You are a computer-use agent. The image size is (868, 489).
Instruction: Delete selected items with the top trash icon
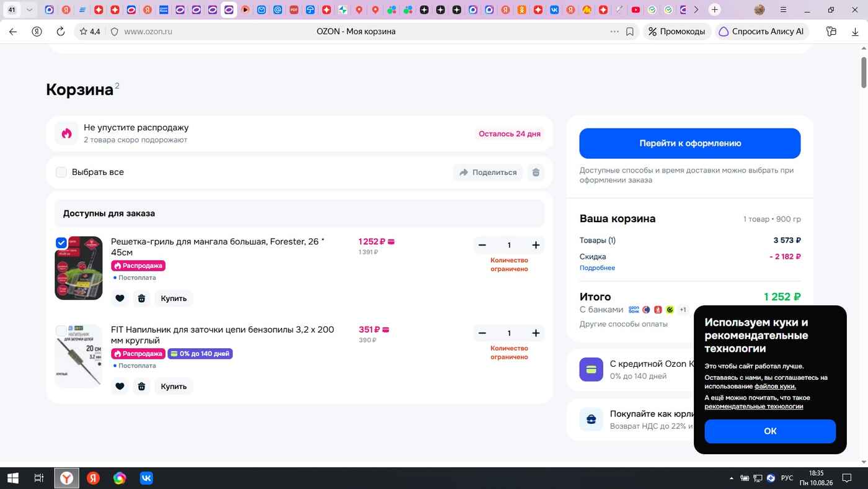point(536,173)
